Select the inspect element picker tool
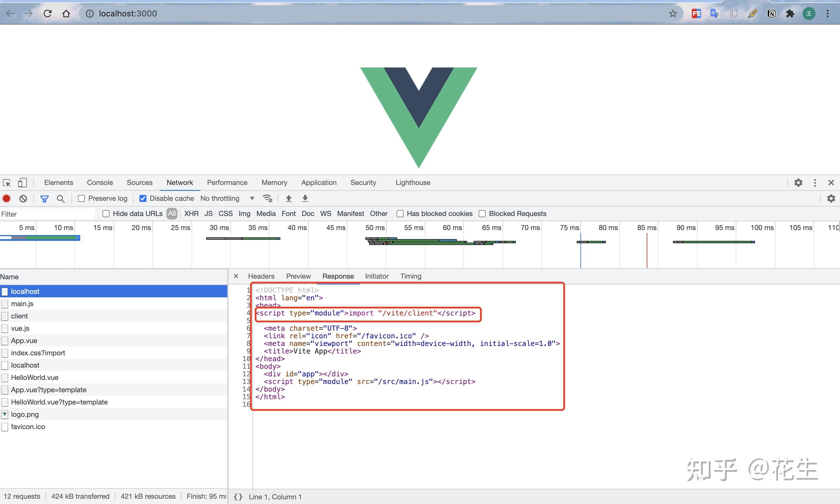The height and width of the screenshot is (504, 840). pos(7,183)
